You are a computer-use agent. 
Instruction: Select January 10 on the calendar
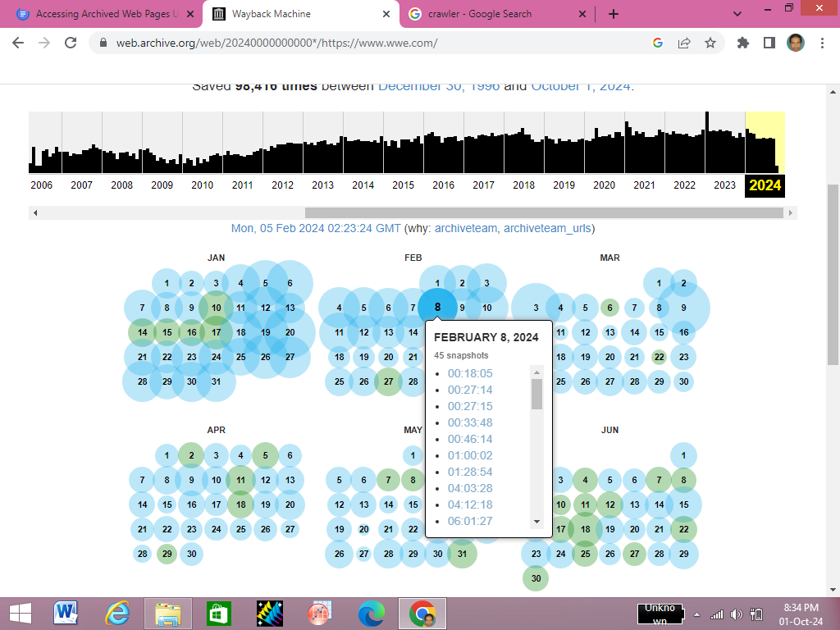click(x=216, y=308)
